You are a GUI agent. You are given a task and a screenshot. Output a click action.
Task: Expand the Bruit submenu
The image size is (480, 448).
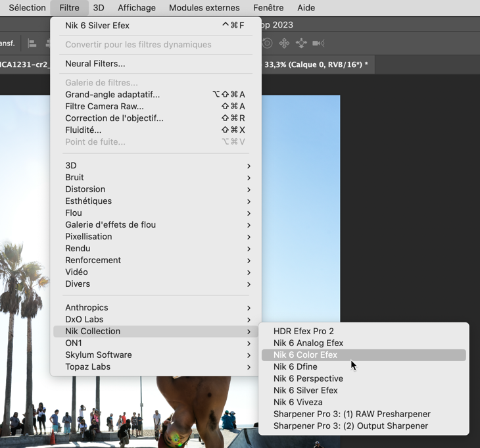[x=156, y=178]
